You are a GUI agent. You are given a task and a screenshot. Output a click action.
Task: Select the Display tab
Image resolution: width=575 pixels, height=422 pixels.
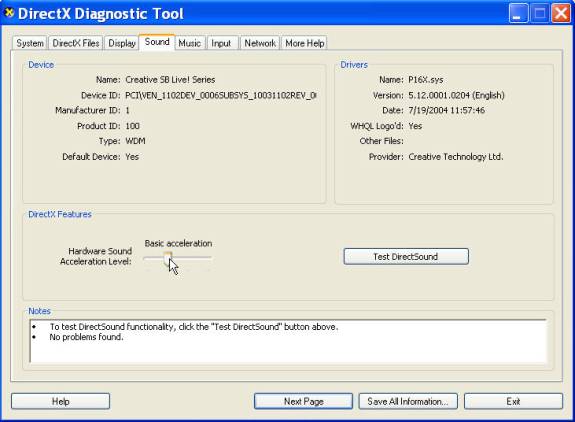pyautogui.click(x=122, y=43)
